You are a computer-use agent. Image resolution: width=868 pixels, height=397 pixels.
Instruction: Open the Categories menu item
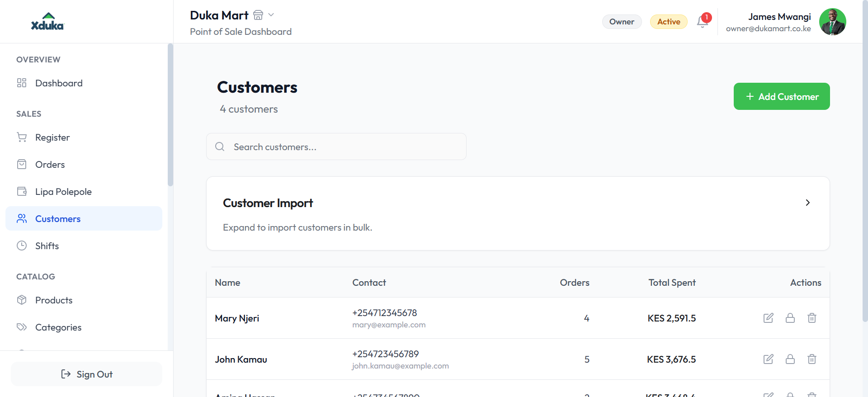tap(84, 327)
